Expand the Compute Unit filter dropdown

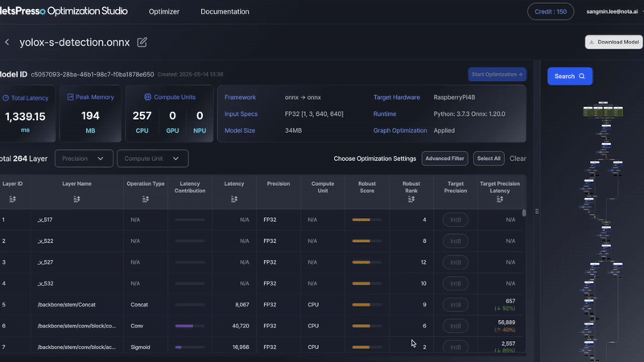pyautogui.click(x=153, y=158)
